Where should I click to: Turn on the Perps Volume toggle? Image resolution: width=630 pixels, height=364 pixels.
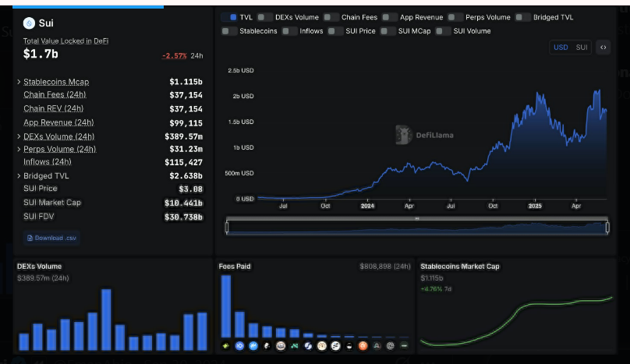coord(455,17)
